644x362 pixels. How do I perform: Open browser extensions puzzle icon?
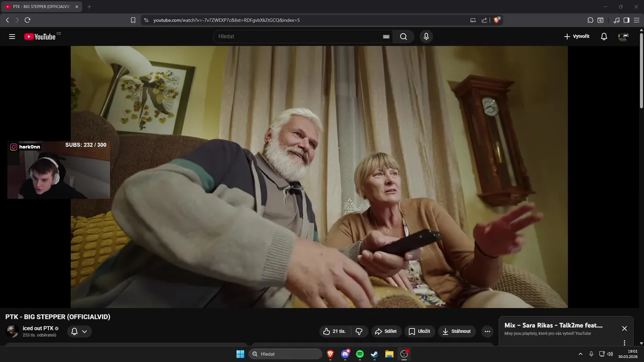pos(591,20)
